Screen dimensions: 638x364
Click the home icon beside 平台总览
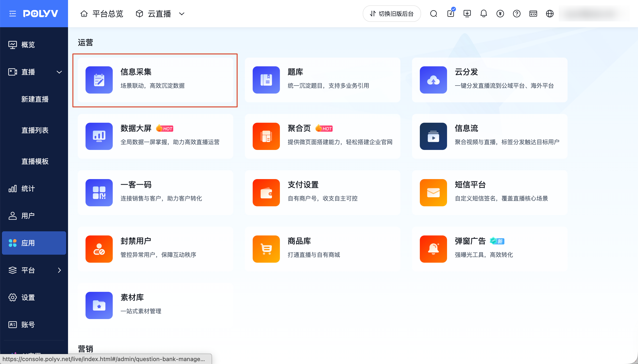84,14
